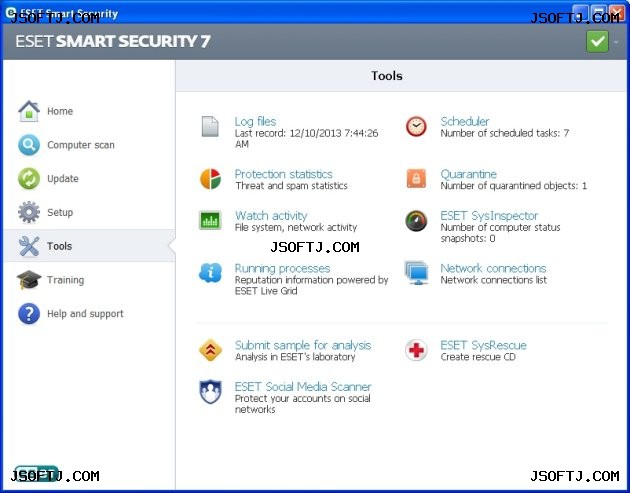Open the Log files link

point(255,121)
